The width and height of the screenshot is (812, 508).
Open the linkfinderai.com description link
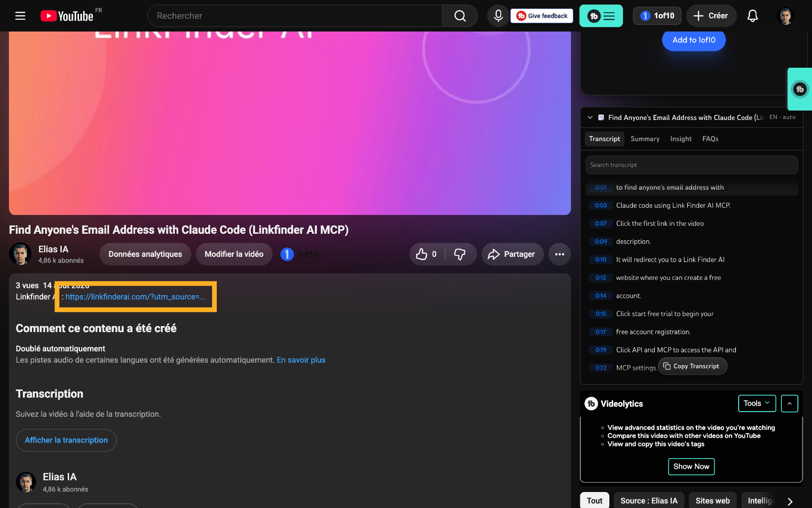coord(135,297)
